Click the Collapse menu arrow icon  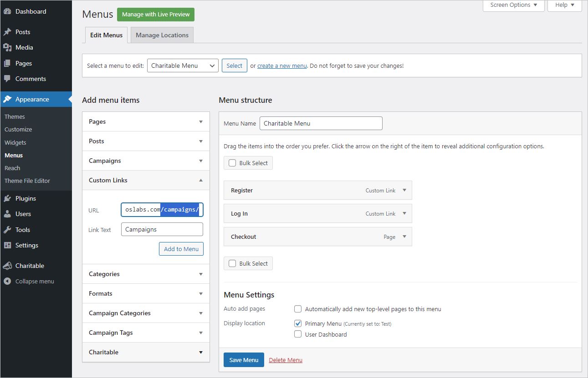(x=7, y=281)
